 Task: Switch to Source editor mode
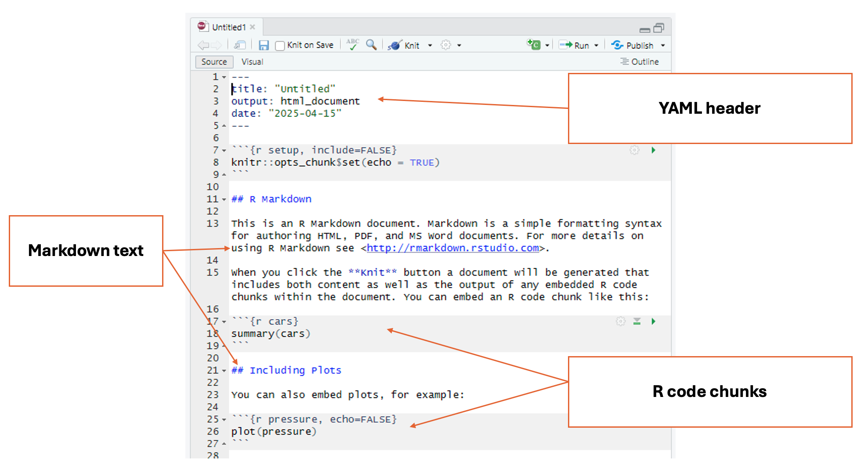click(214, 62)
